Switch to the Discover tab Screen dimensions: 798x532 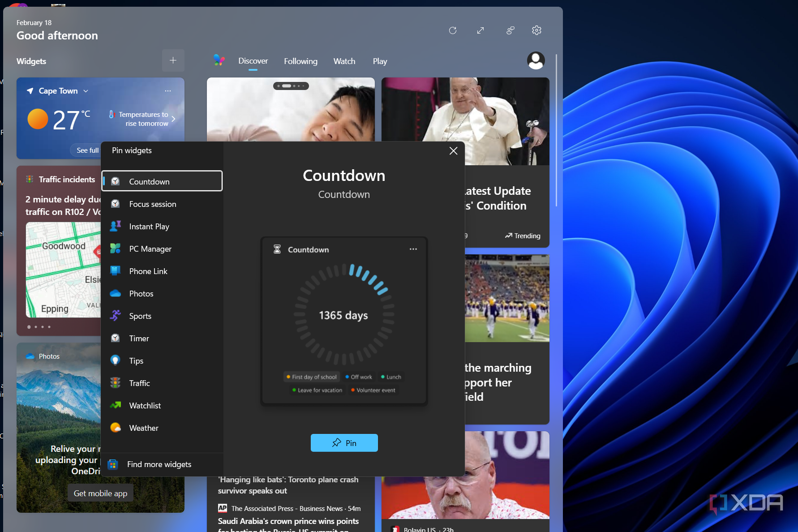pos(253,61)
